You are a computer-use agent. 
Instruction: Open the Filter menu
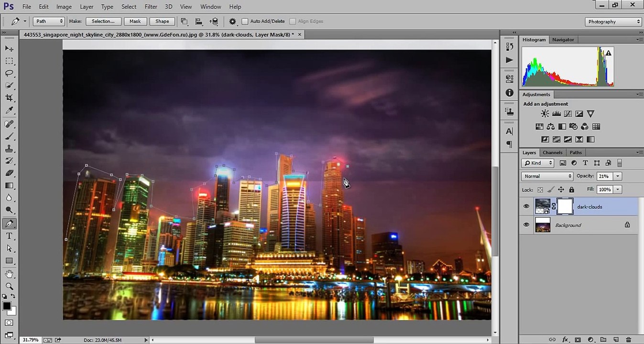coord(151,7)
